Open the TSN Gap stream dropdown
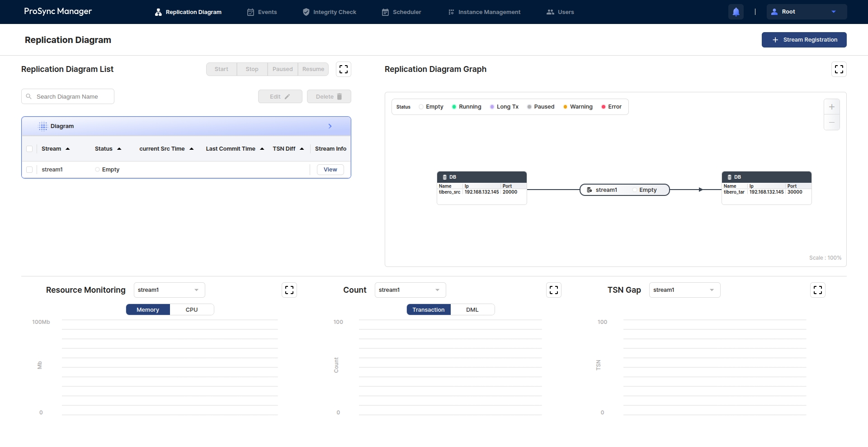 pyautogui.click(x=684, y=290)
